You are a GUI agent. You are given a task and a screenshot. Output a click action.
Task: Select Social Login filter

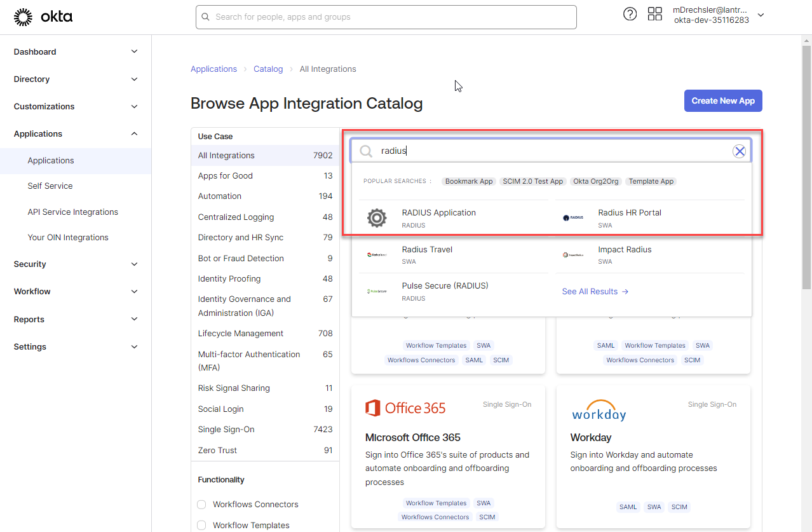(x=265, y=409)
